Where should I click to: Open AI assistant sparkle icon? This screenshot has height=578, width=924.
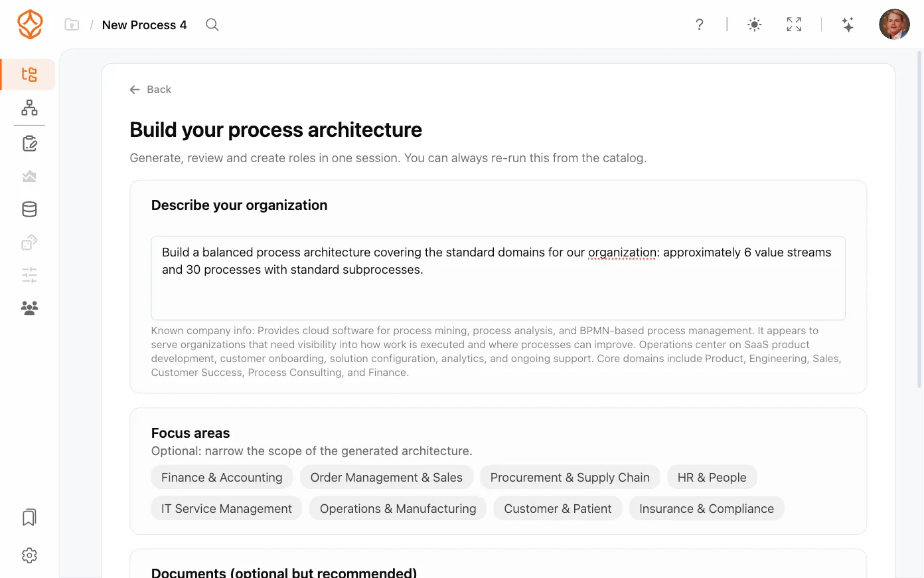[848, 25]
